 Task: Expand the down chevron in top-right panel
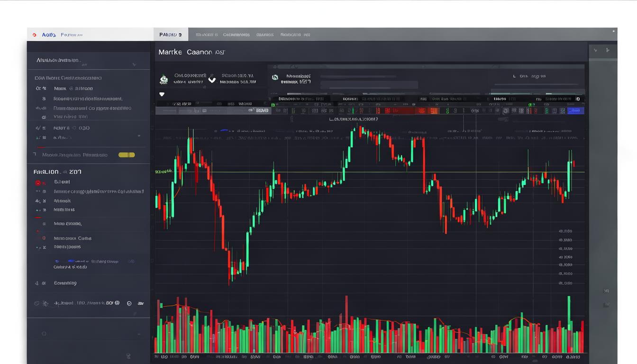(596, 50)
